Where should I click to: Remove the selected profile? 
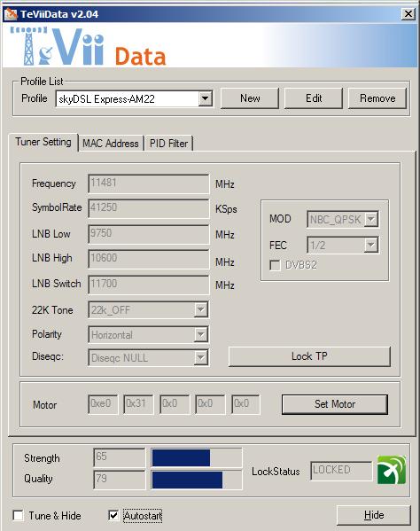pos(377,98)
